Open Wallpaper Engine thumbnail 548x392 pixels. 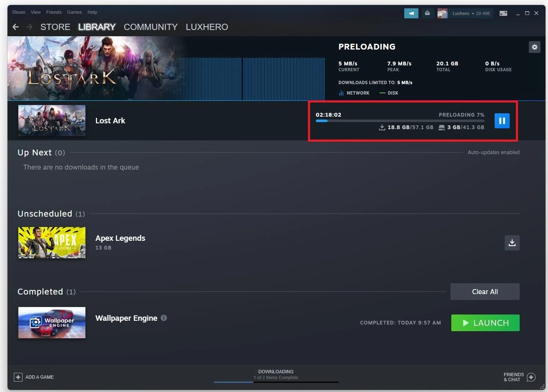click(52, 322)
